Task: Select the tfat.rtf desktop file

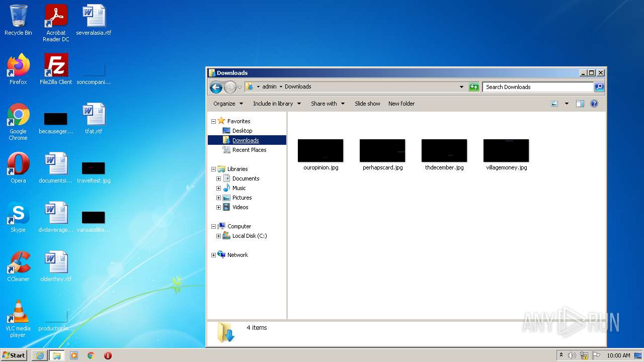Action: (94, 119)
